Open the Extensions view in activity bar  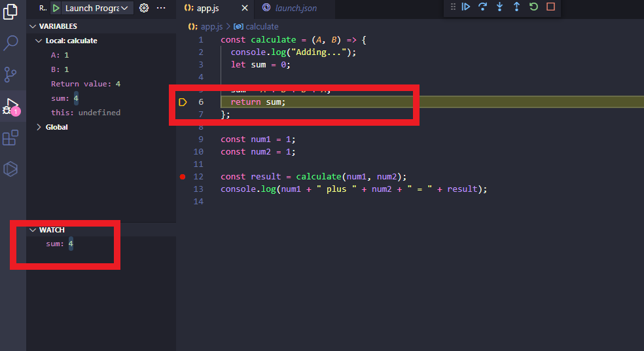pyautogui.click(x=11, y=138)
